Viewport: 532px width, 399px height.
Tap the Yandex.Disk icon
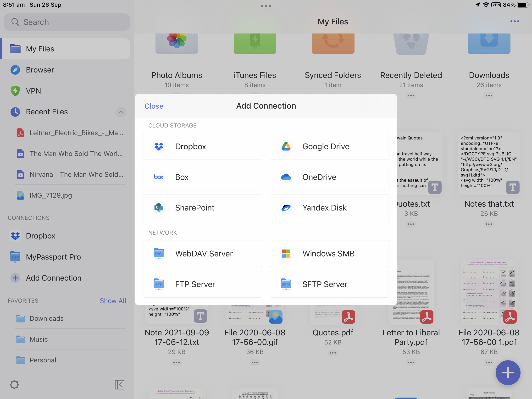tap(286, 208)
